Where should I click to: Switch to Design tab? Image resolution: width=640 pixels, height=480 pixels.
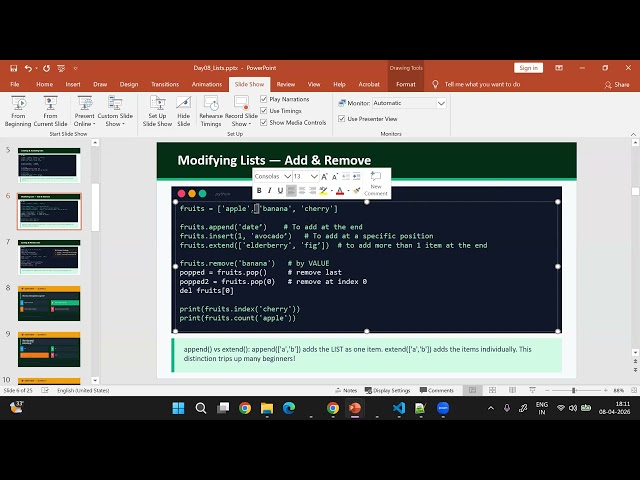click(x=129, y=84)
